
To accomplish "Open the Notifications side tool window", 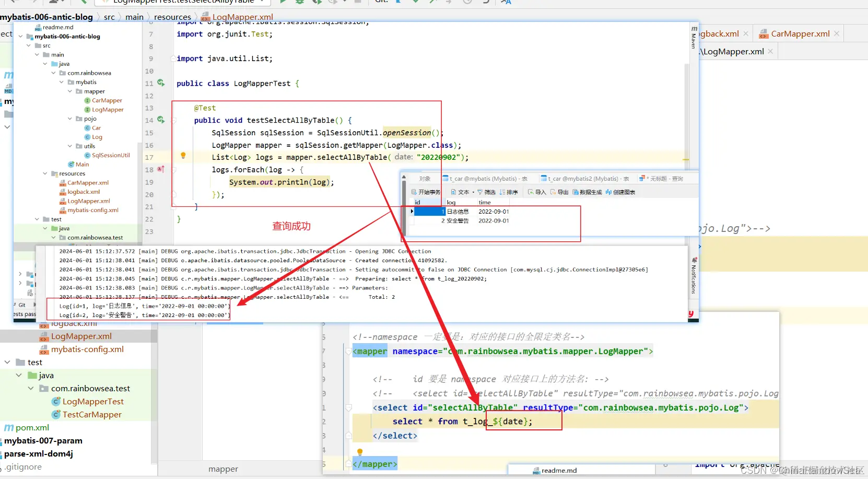I will pos(694,276).
